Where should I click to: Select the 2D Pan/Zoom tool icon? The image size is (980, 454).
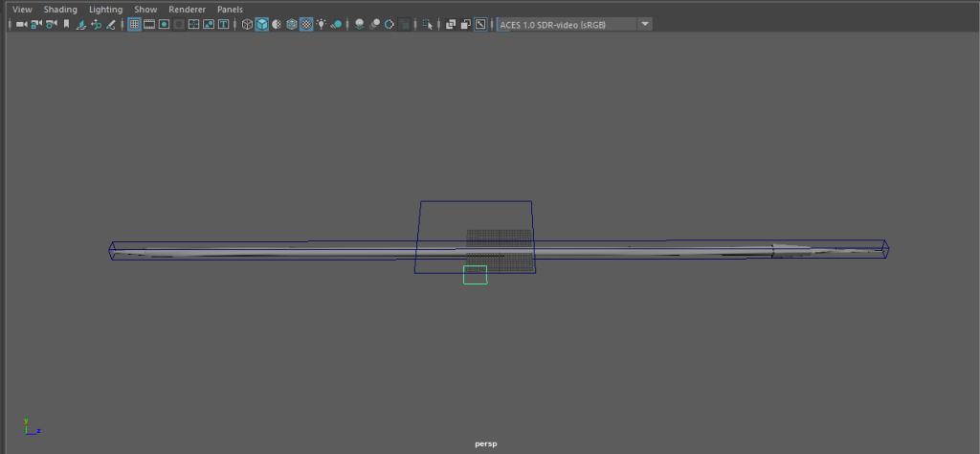click(x=97, y=24)
